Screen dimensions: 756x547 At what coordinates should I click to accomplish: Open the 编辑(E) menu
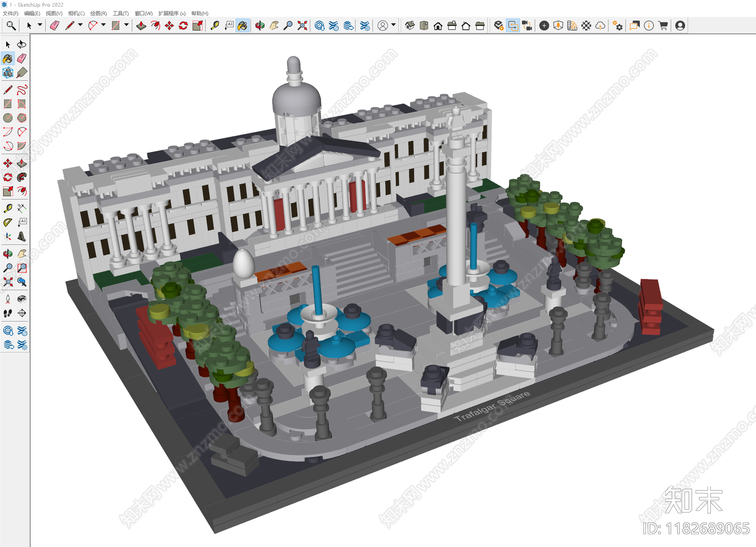pyautogui.click(x=32, y=13)
